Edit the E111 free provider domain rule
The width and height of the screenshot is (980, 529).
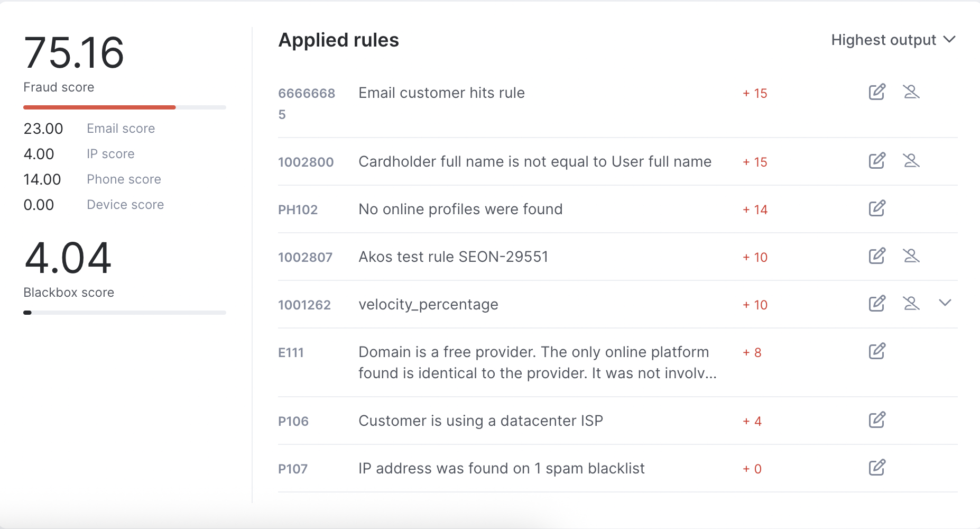pos(877,351)
